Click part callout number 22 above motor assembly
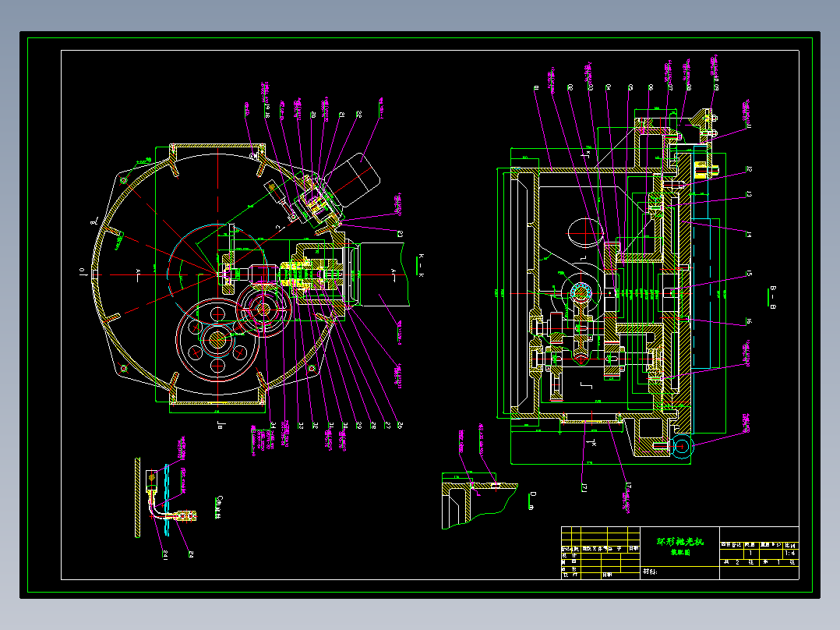 point(358,114)
